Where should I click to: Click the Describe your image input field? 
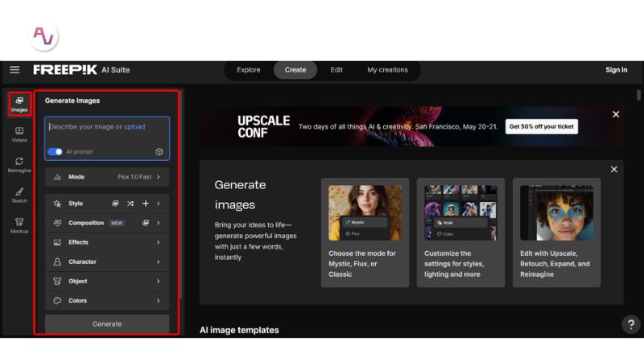pyautogui.click(x=107, y=138)
